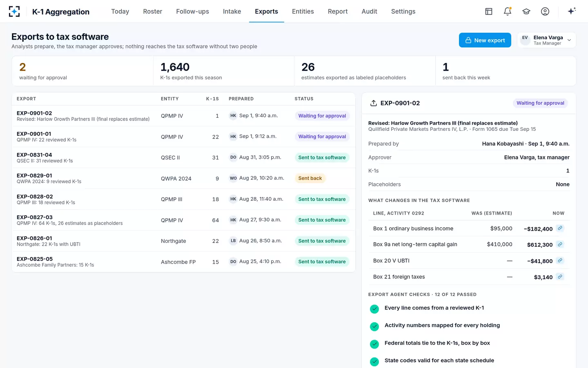Viewport: 588px width, 368px height.
Task: Open source link for Box 21 foreign taxes
Action: pos(560,276)
